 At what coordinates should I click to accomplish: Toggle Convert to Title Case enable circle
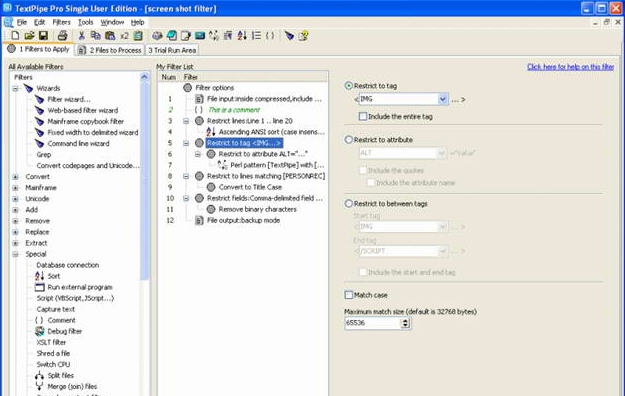211,187
